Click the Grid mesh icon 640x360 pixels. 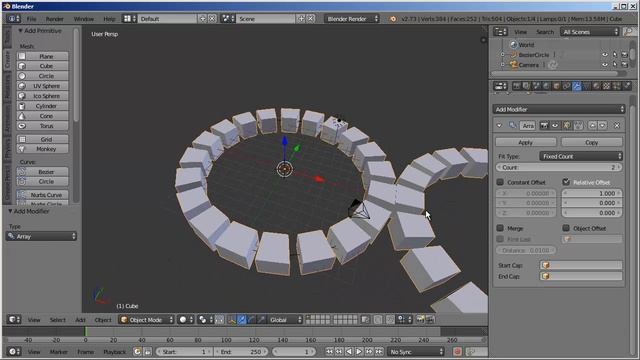coord(22,139)
